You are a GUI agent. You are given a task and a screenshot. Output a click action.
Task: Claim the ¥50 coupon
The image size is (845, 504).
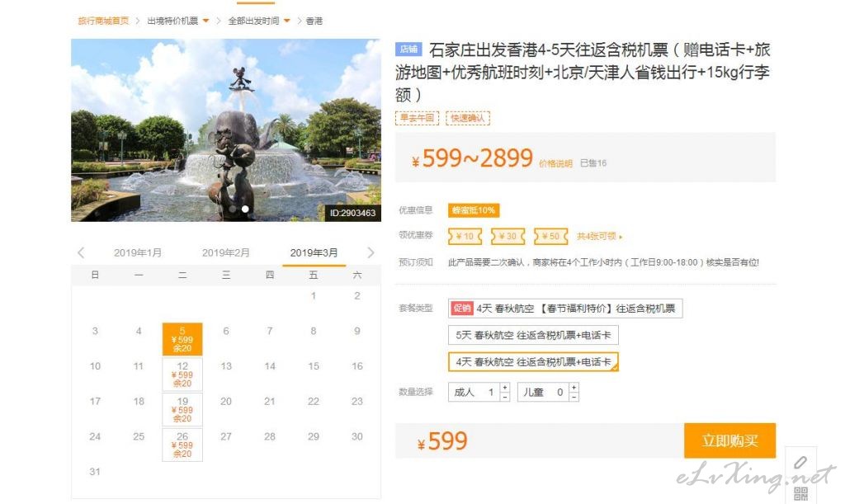coord(550,236)
